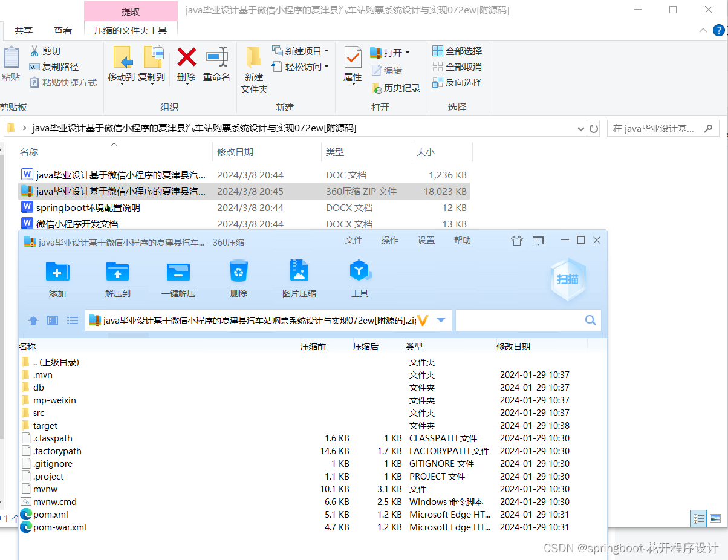Select the springboot环境配置说明 document

click(x=244, y=207)
